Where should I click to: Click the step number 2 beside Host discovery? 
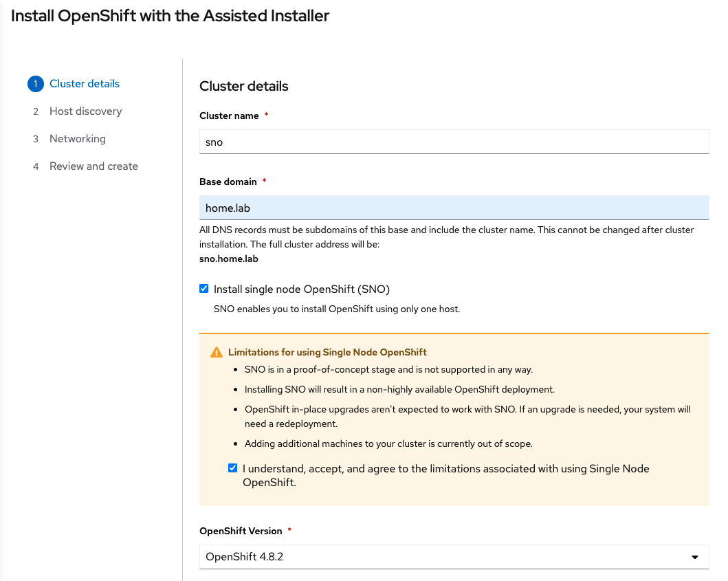[36, 111]
